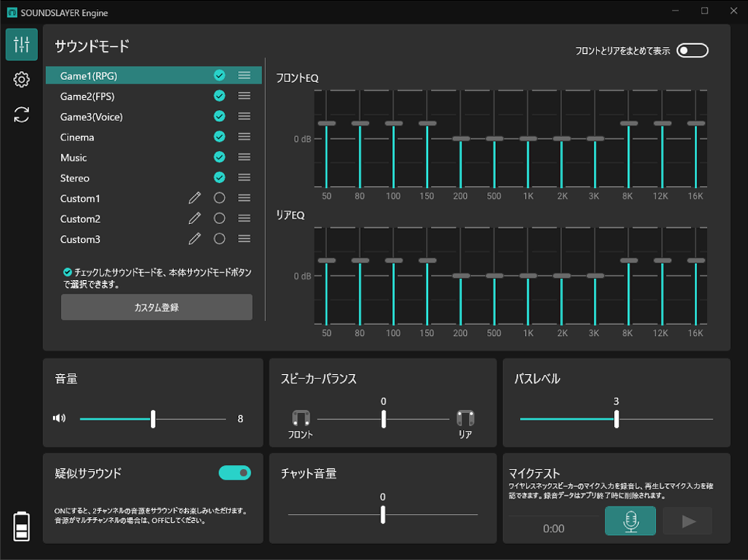Grab the reorder handle next to Game1(RPG)
Image resolution: width=748 pixels, height=560 pixels.
[x=244, y=75]
